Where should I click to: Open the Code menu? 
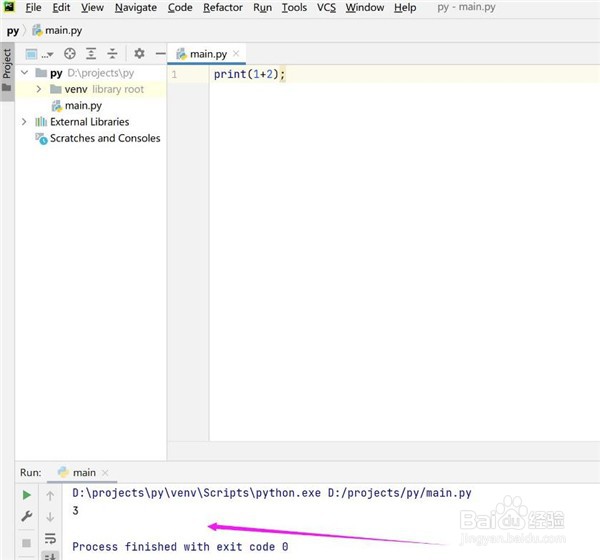click(x=180, y=8)
